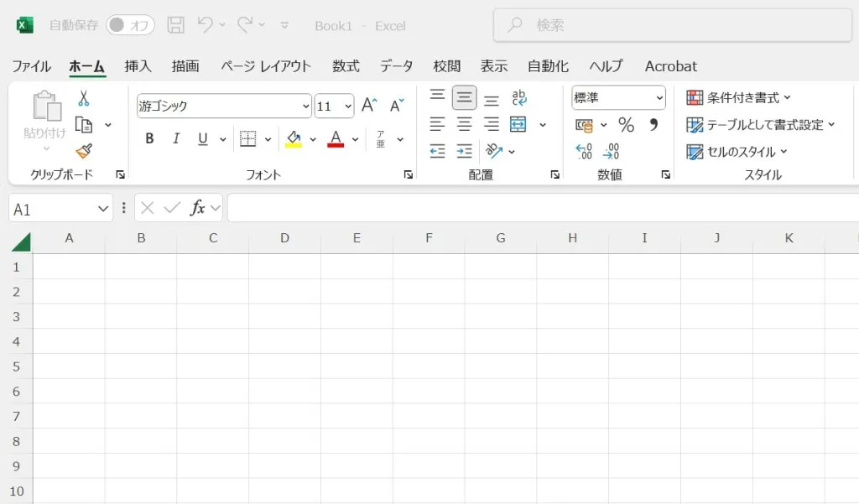Screen dimensions: 859x504
Task: Open the 游ゴシック font name dropdown
Action: coord(305,107)
